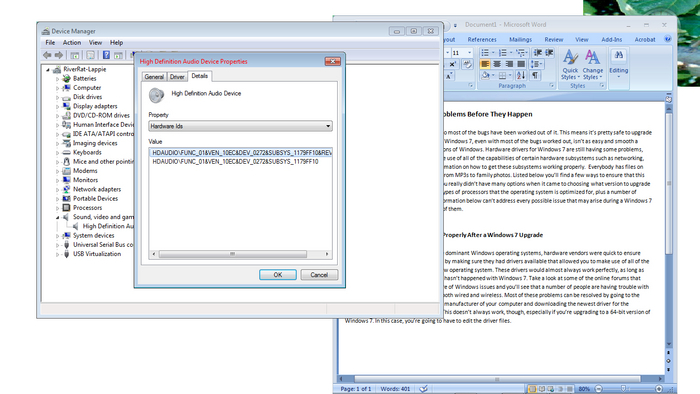The height and width of the screenshot is (394, 700).
Task: Click the zoom slider handle in Word
Action: [x=624, y=389]
